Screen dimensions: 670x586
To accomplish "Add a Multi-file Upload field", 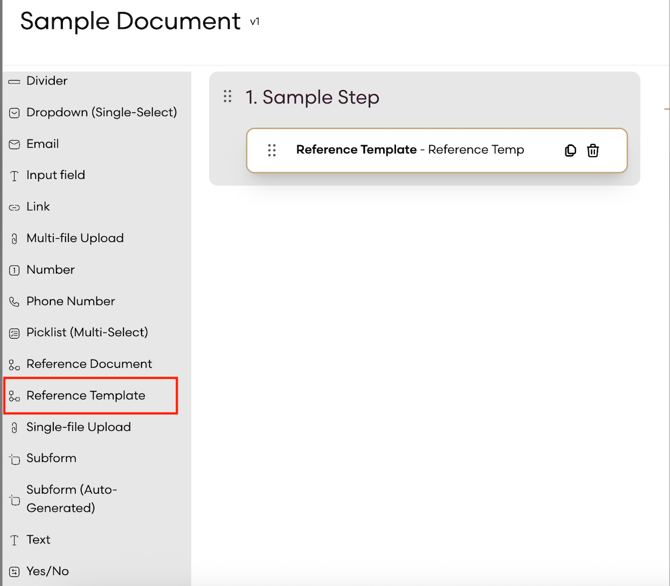I will (75, 239).
